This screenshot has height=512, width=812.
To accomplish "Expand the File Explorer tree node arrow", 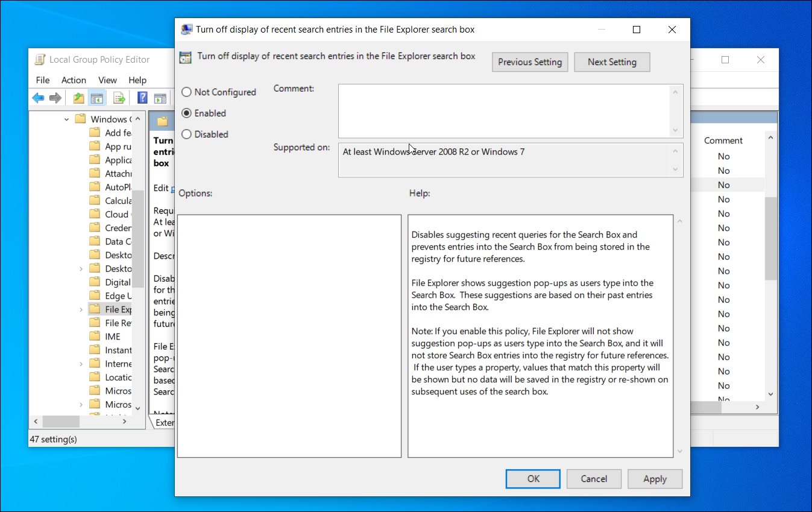I will (81, 309).
